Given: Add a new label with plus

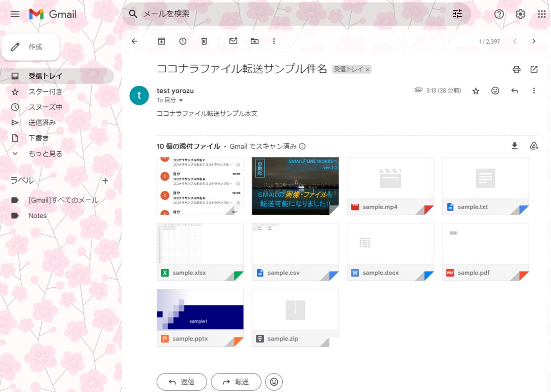Looking at the screenshot, I should [105, 181].
